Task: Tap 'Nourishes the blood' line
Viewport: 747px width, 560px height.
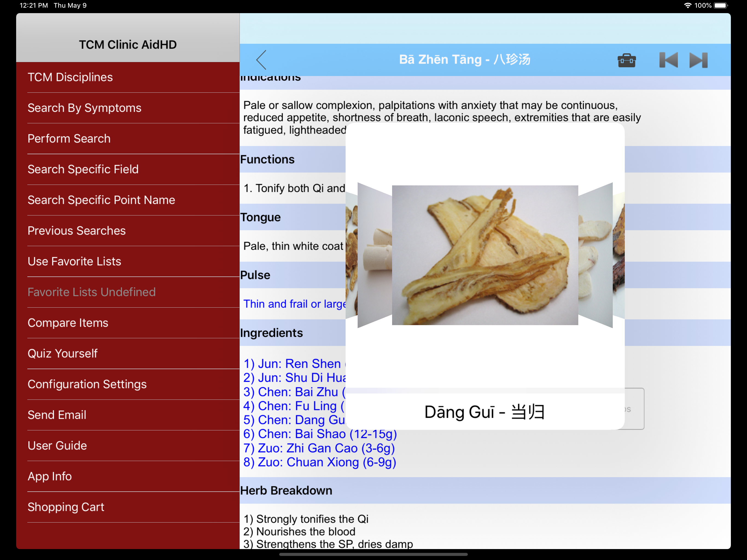Action: click(299, 532)
